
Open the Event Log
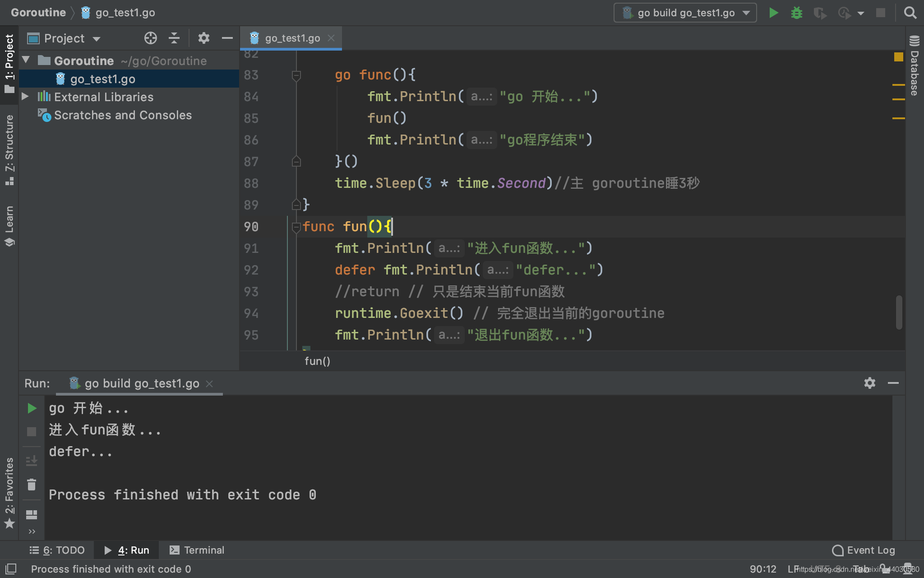click(864, 550)
